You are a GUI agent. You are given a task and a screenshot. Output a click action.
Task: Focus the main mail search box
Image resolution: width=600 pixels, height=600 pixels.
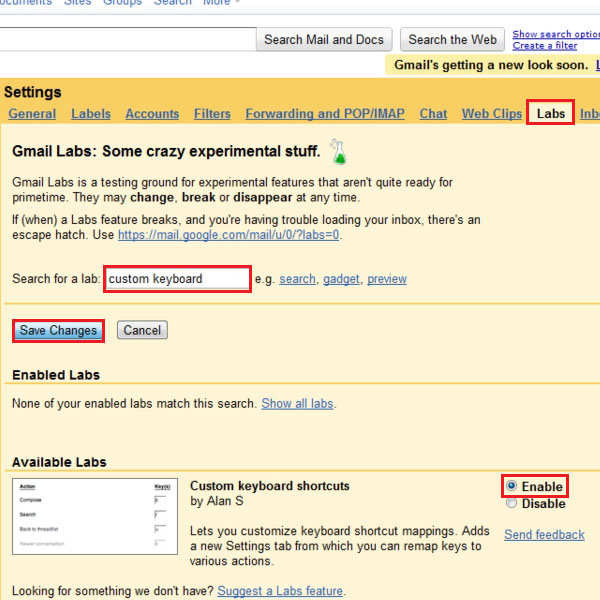128,39
